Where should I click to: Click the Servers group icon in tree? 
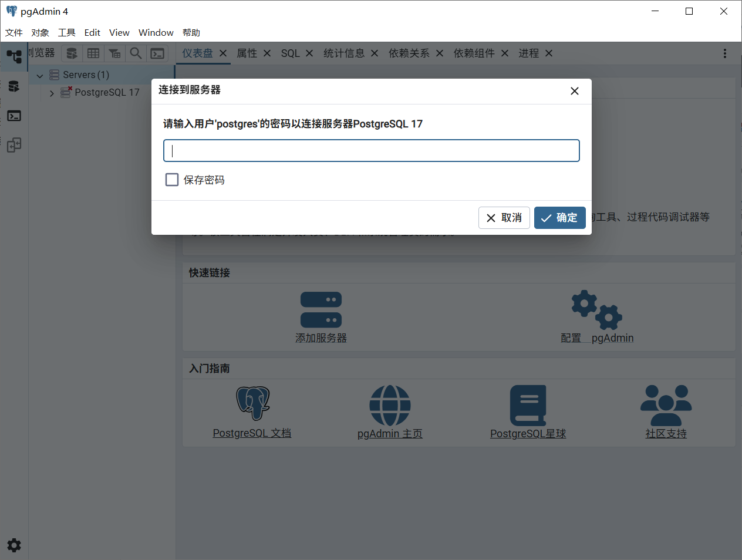(x=54, y=75)
